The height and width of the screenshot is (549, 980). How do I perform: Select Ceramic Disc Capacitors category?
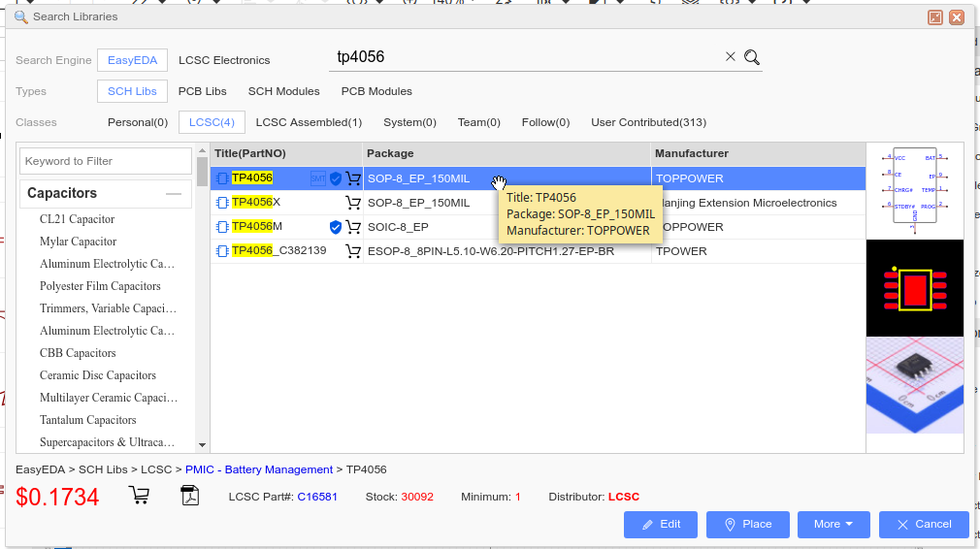point(97,375)
